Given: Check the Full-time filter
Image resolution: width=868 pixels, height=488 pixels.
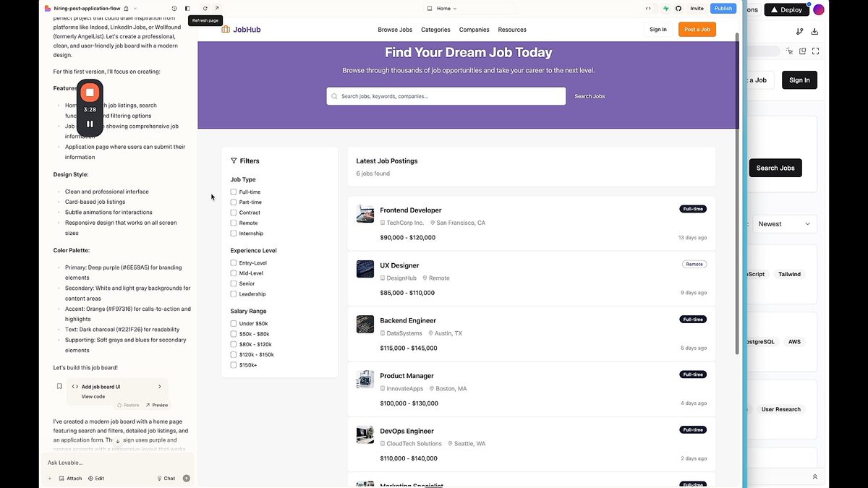Looking at the screenshot, I should click(x=234, y=192).
